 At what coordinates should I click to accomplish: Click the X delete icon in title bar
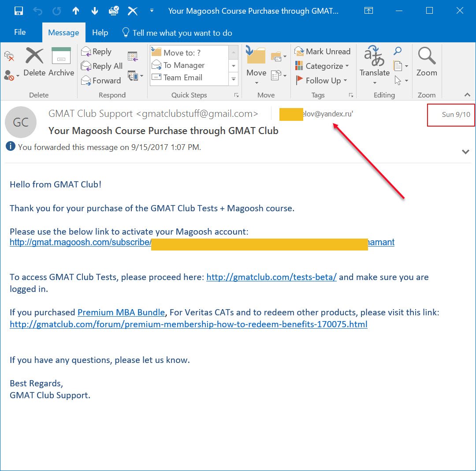(x=133, y=11)
